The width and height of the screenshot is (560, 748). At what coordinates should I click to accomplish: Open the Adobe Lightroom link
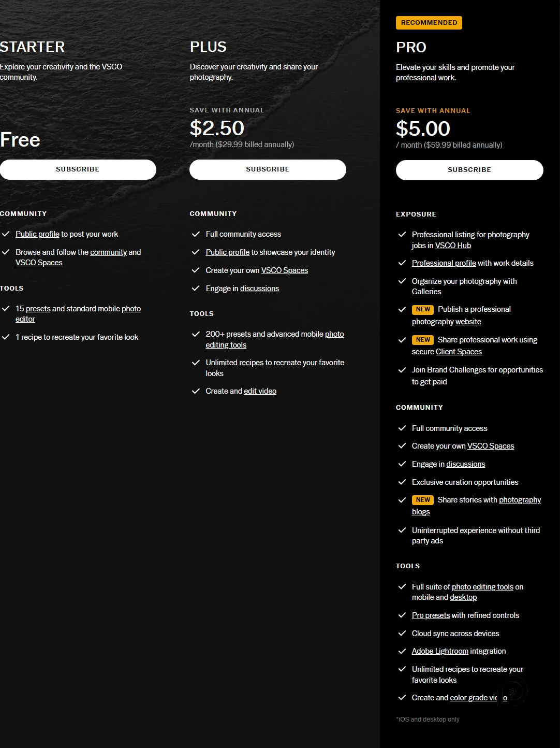(x=439, y=651)
